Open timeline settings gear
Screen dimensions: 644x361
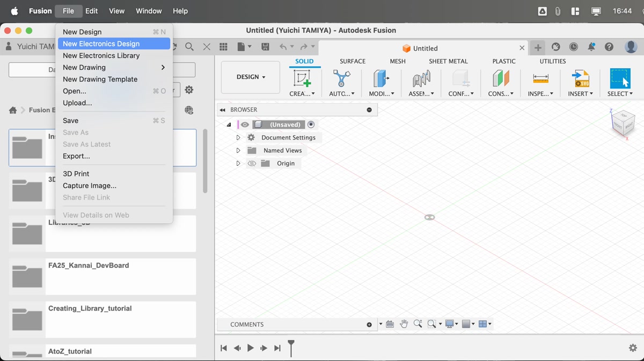click(633, 348)
